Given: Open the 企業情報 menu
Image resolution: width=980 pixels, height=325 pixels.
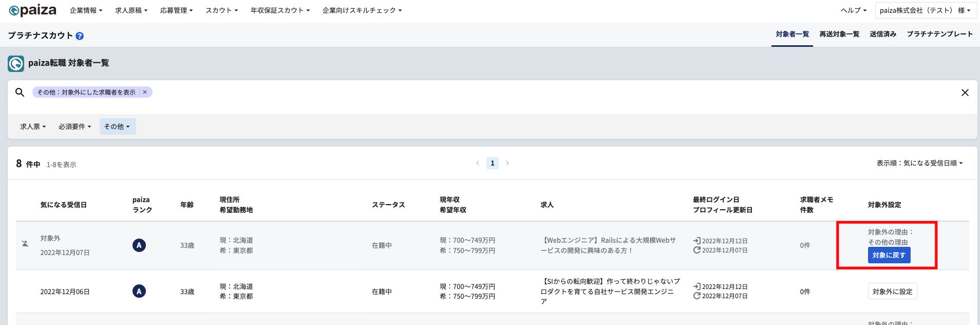Looking at the screenshot, I should point(86,10).
